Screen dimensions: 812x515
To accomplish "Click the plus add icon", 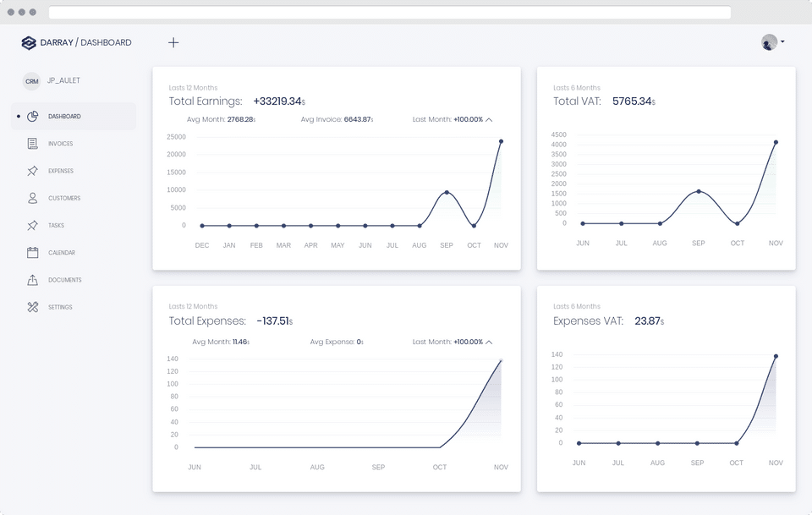I will click(x=173, y=43).
